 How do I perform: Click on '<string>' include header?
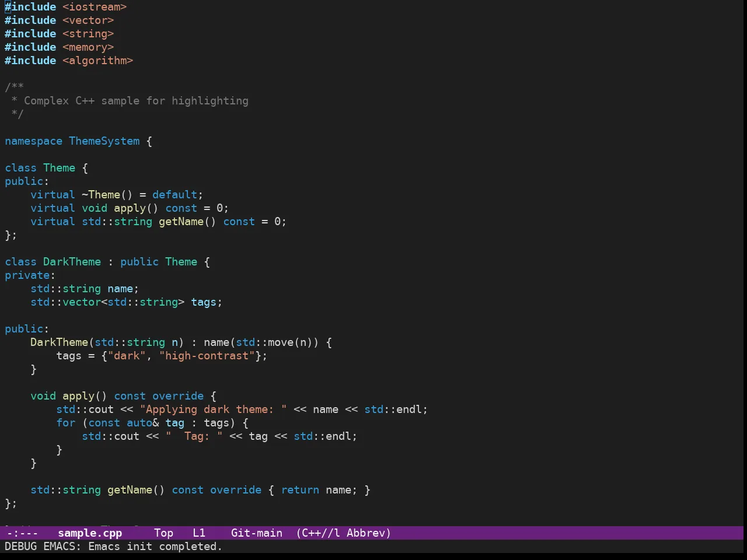coord(88,34)
